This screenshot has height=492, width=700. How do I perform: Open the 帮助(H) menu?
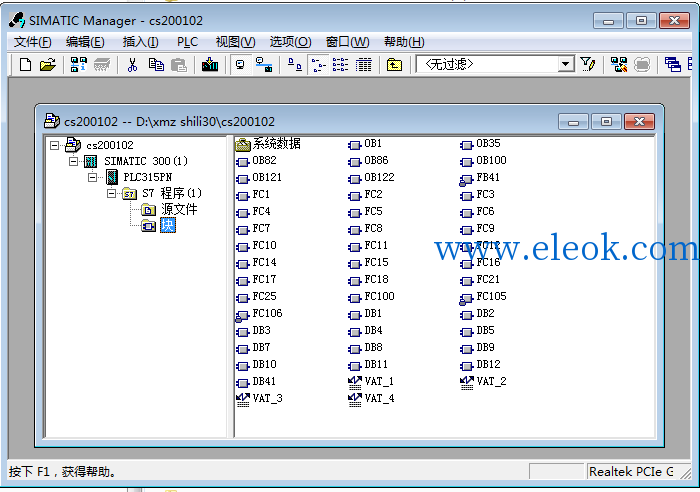click(404, 42)
